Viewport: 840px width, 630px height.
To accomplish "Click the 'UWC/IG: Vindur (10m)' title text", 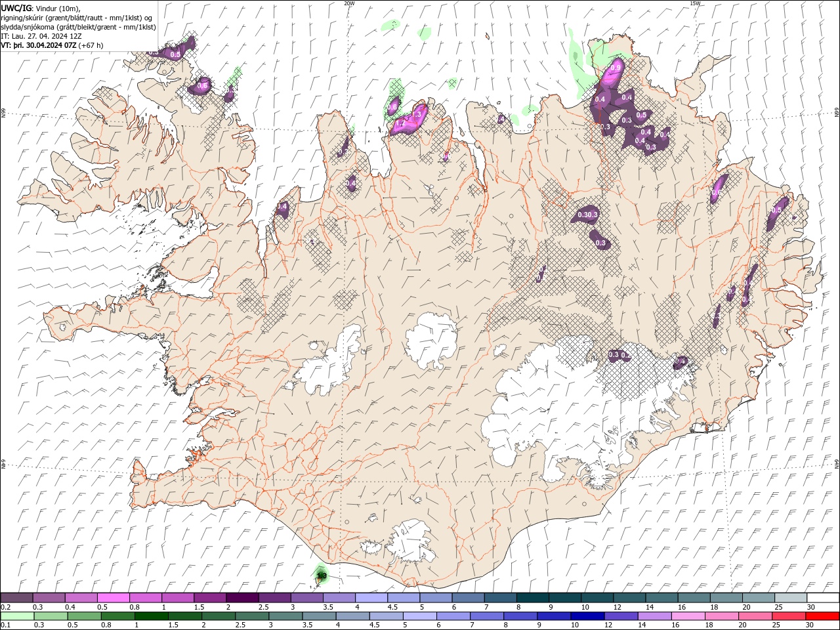I will pyautogui.click(x=41, y=8).
